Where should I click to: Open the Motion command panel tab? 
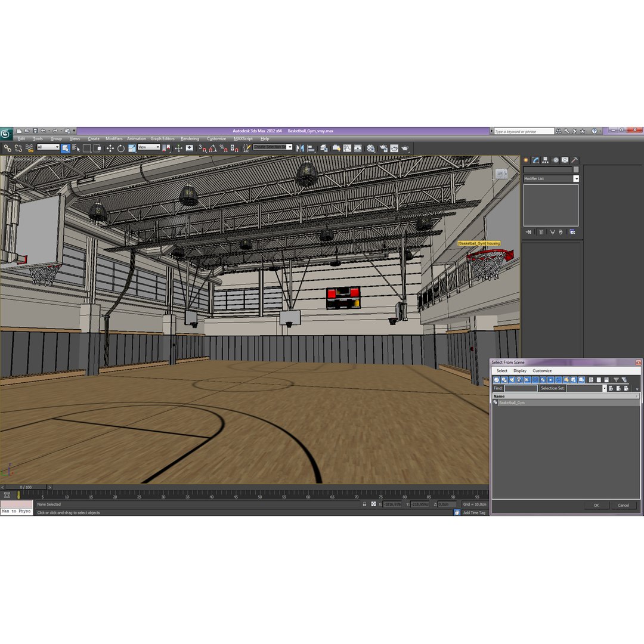pos(556,160)
